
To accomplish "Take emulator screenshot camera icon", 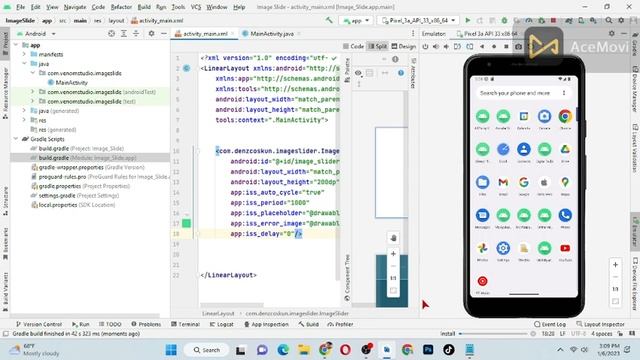I will point(518,47).
